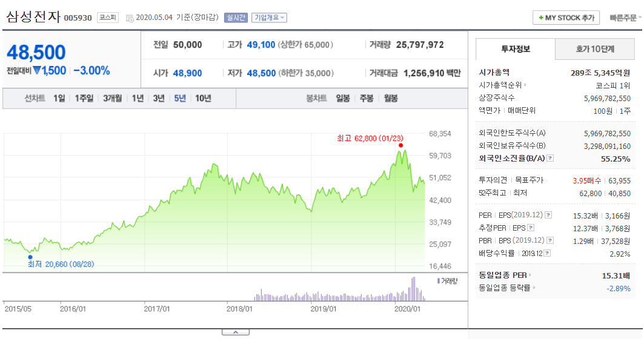Click the stock code 005930

tap(78, 18)
